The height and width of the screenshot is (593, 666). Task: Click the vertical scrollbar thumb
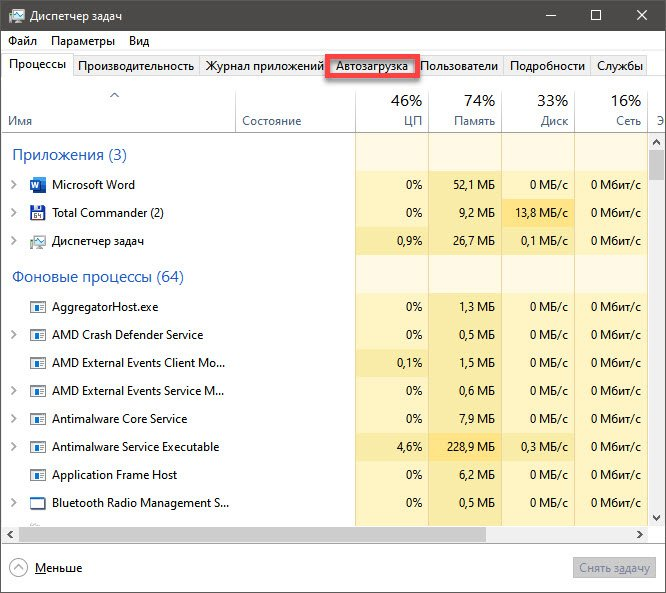[x=656, y=165]
